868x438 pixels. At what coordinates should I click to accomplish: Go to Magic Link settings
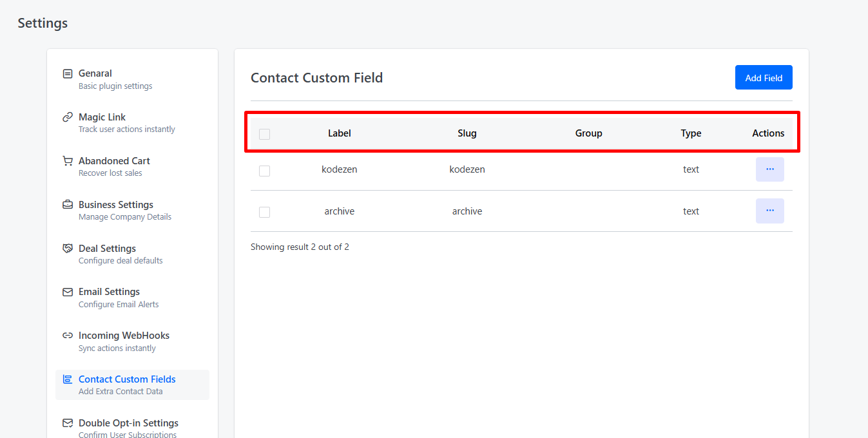click(133, 123)
